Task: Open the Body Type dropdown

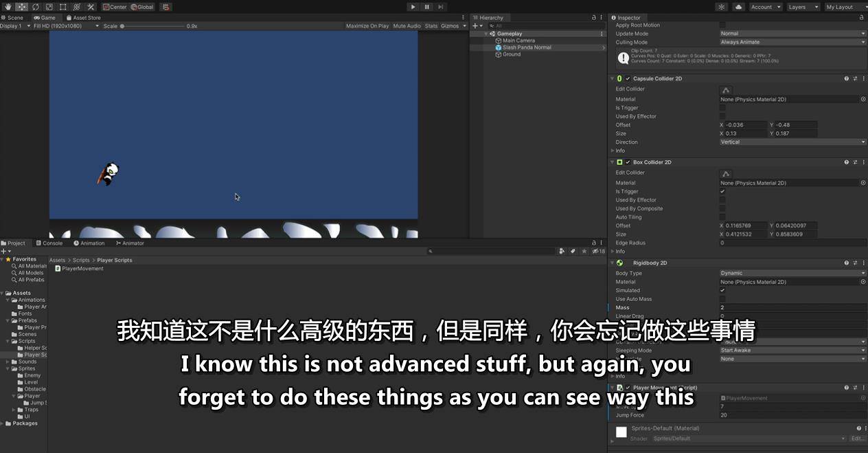Action: [x=792, y=274]
